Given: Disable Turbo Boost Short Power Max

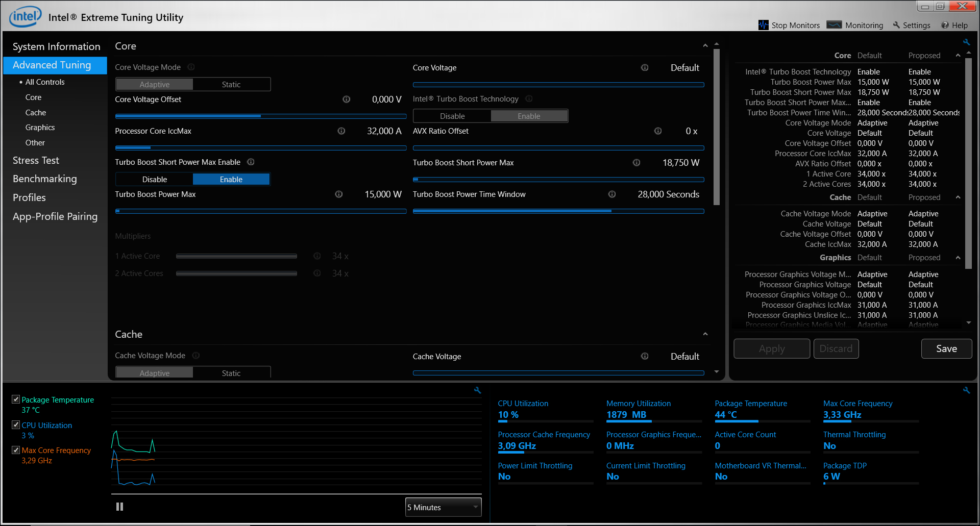Looking at the screenshot, I should pyautogui.click(x=155, y=180).
